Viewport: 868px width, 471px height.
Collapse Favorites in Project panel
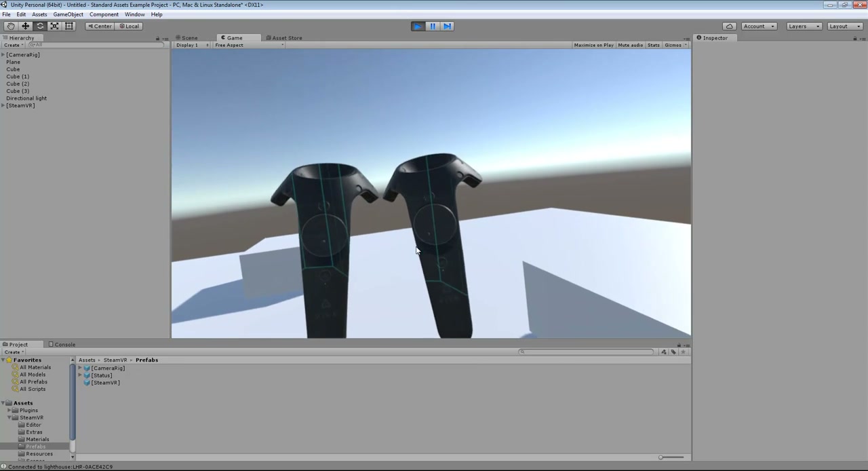(3, 360)
